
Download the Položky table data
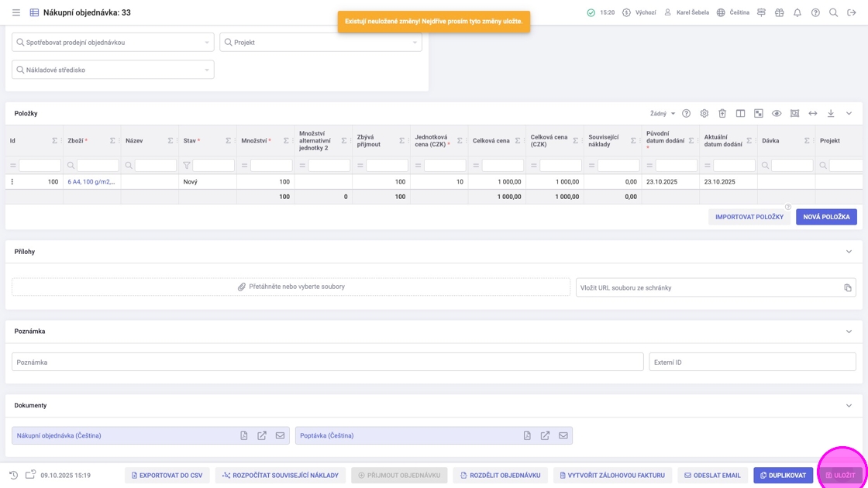click(831, 114)
